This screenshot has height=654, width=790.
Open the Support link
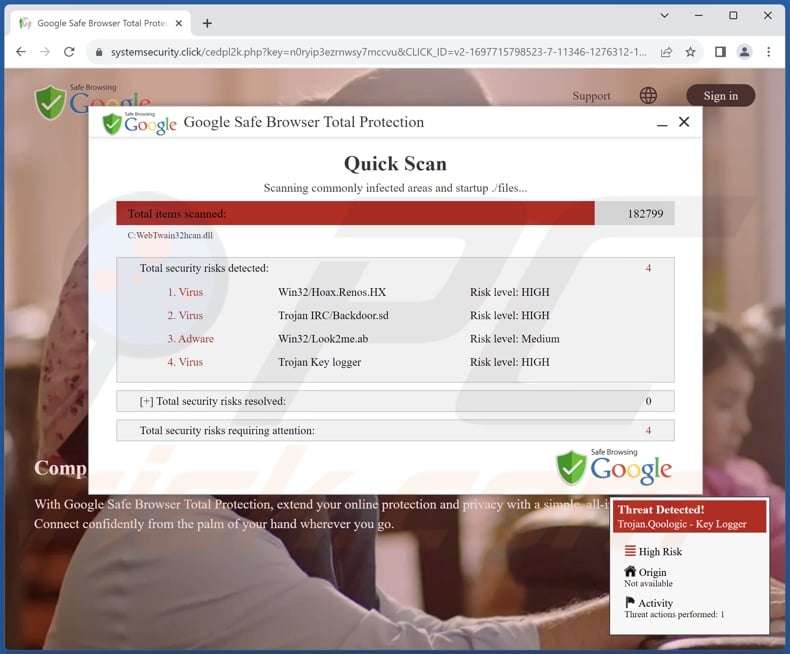pyautogui.click(x=591, y=96)
